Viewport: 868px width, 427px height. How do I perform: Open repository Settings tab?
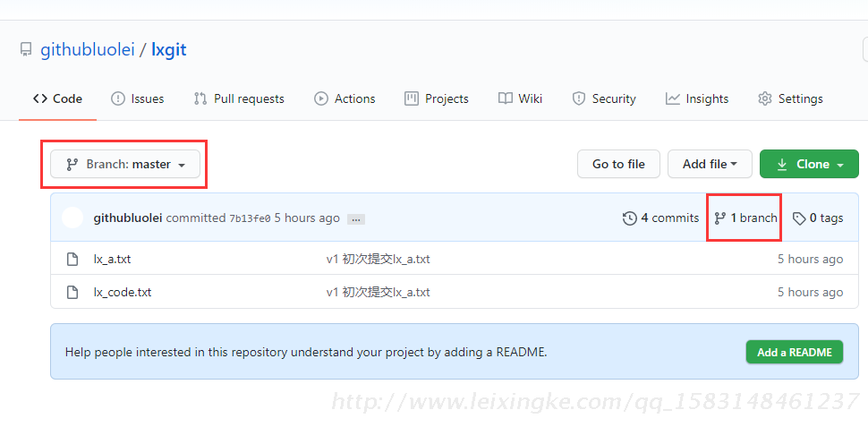790,99
